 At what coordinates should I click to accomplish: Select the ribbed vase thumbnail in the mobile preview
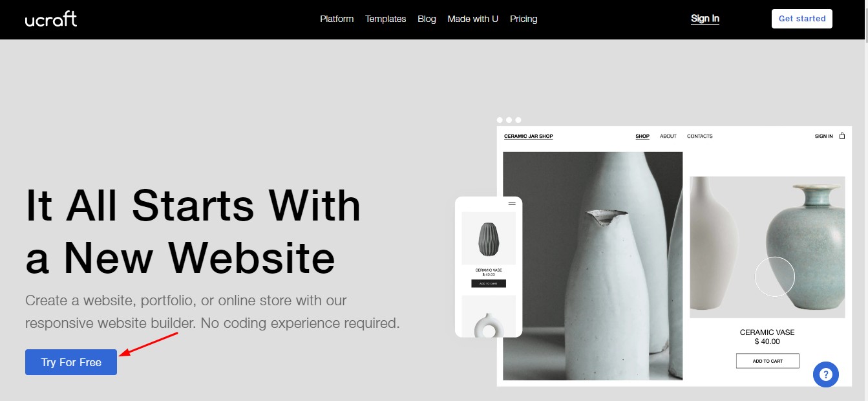tap(489, 239)
